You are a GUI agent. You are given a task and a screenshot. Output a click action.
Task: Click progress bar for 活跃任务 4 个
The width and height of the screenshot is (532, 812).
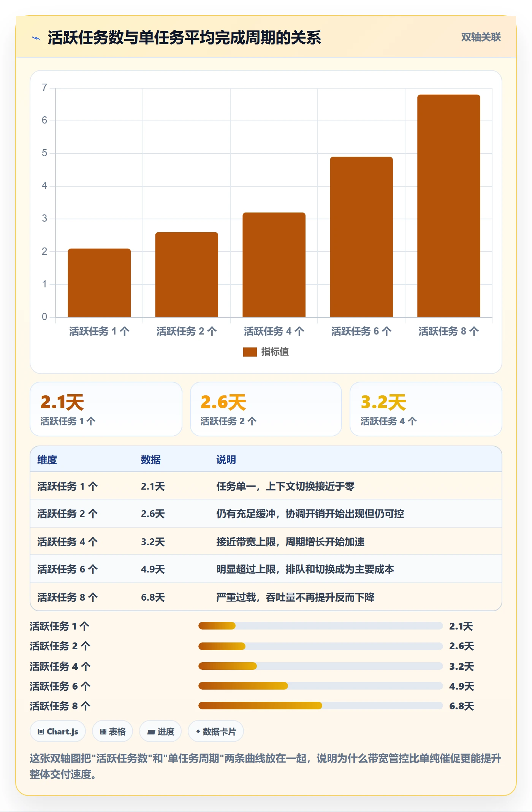tap(320, 666)
